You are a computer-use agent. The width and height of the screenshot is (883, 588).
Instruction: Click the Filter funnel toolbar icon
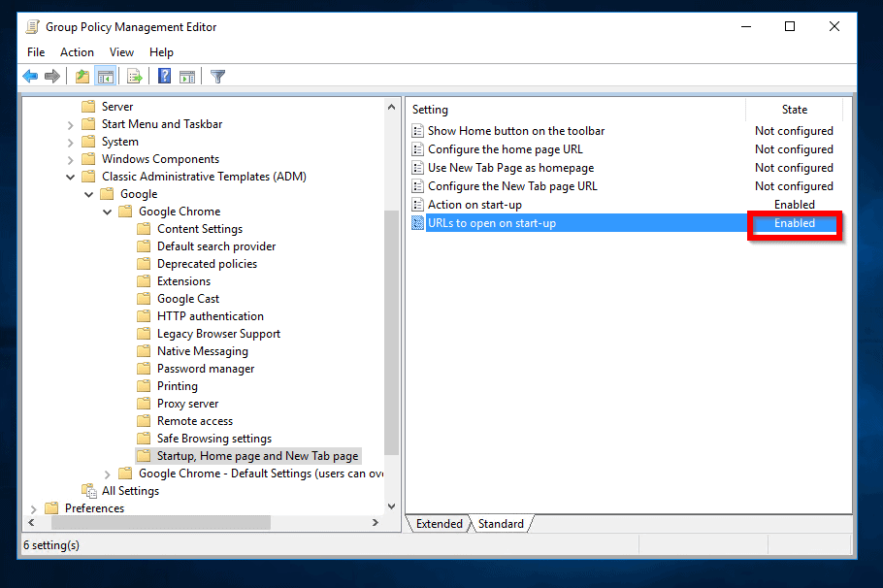coord(217,77)
